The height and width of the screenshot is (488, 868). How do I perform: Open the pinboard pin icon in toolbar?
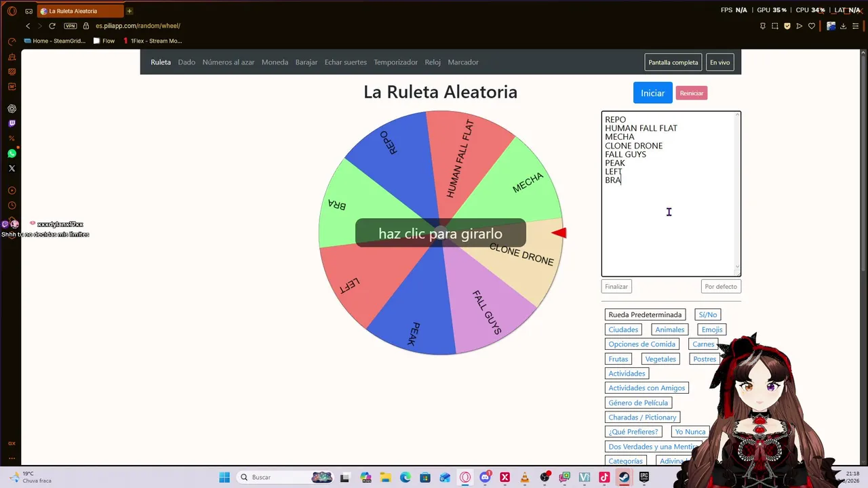pyautogui.click(x=763, y=26)
